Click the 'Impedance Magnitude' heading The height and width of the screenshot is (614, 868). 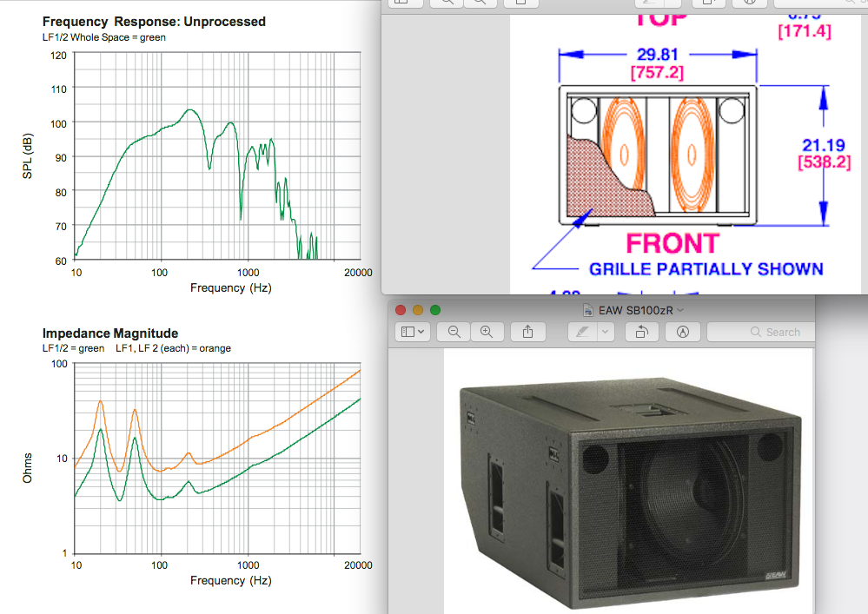[110, 333]
